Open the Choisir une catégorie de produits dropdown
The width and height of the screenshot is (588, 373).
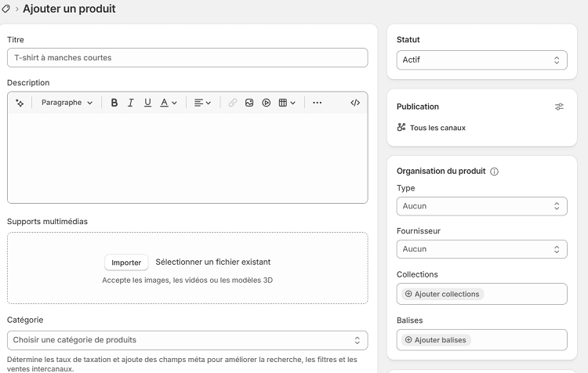(187, 340)
